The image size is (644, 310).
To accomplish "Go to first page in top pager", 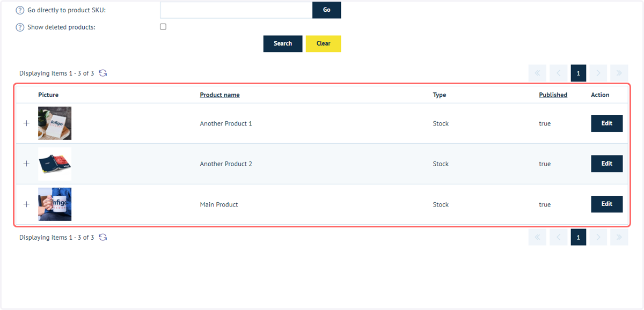I will click(537, 73).
